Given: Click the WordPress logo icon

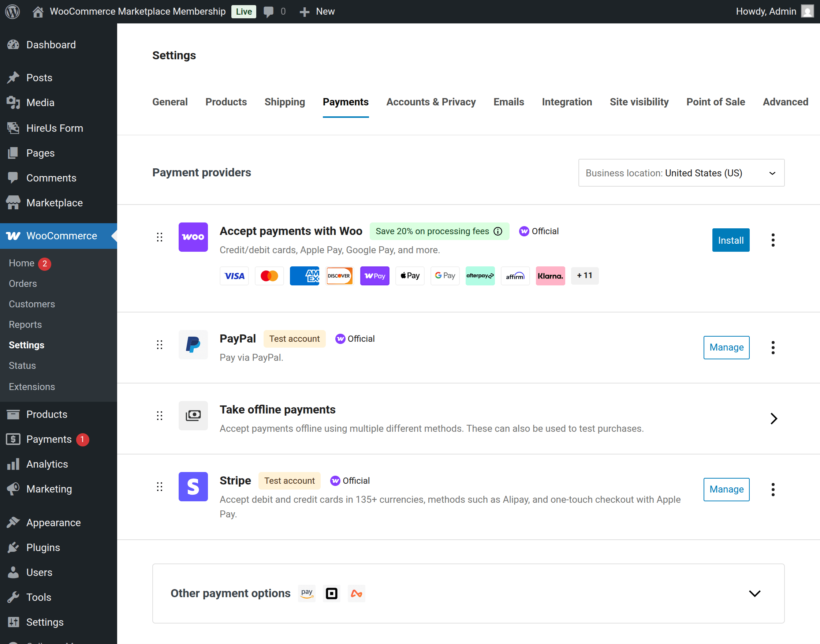Looking at the screenshot, I should point(12,11).
